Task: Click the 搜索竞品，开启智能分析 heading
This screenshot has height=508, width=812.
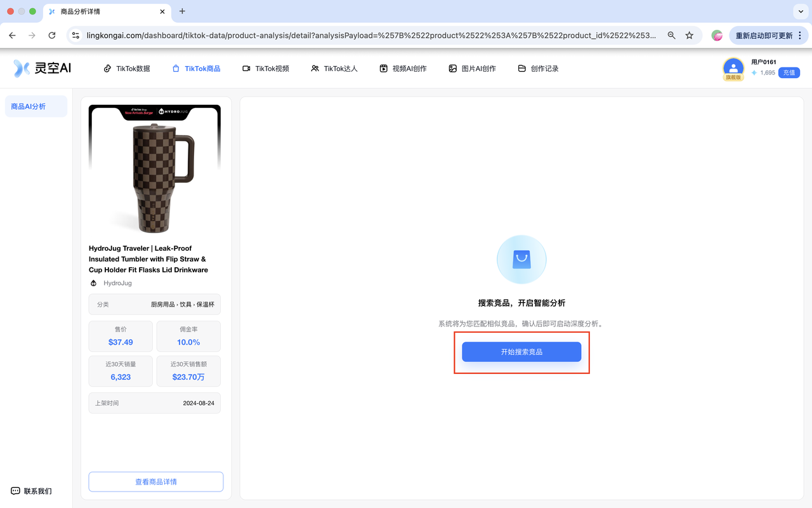Action: click(x=521, y=303)
